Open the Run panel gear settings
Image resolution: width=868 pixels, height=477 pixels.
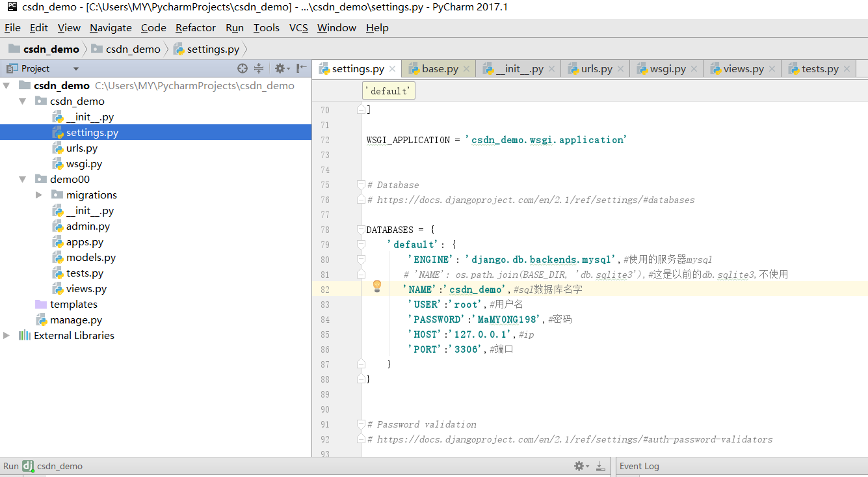point(581,466)
